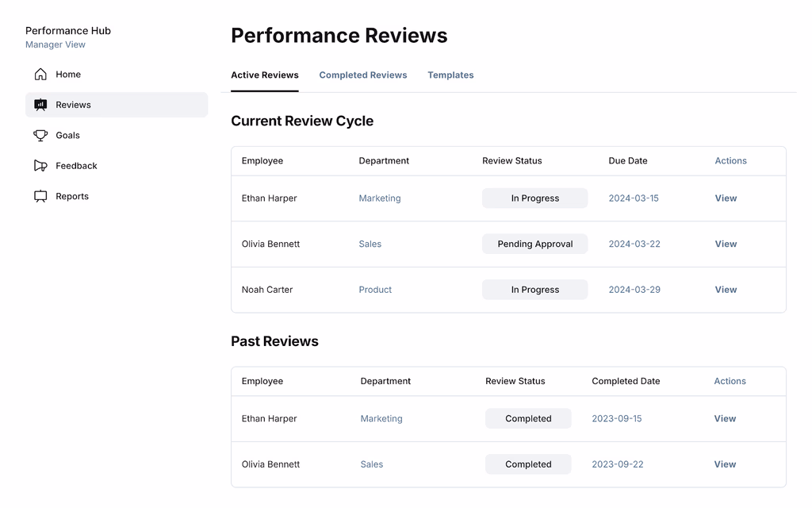Screen dimensions: 812x508
Task: Click Marketing department in Past Reviews
Action: tap(381, 418)
